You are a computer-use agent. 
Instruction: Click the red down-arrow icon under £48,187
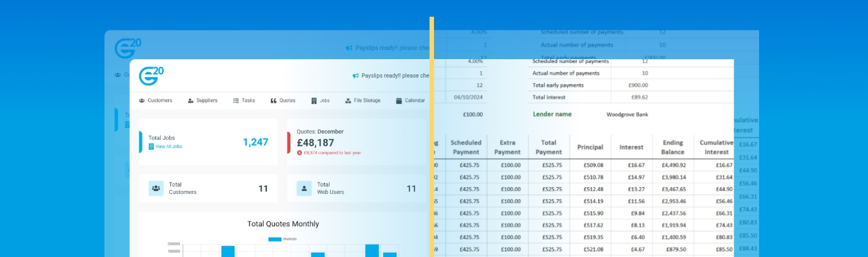coord(300,153)
